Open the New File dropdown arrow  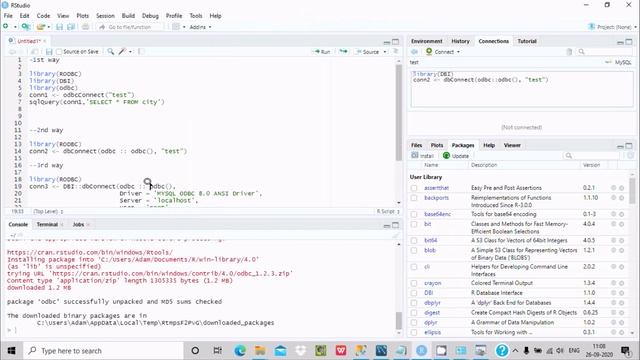coord(15,27)
